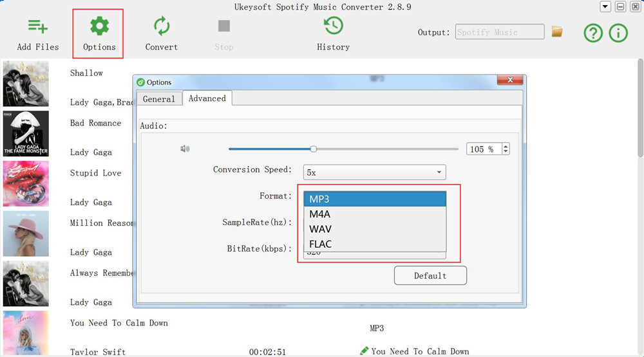Select the Million Reasons album thumbnail
644x357 pixels.
click(x=26, y=234)
